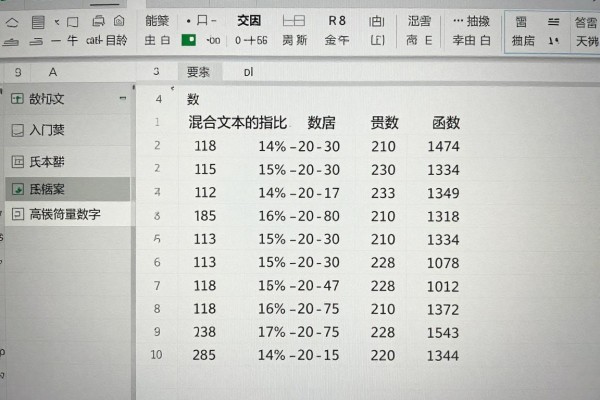
Task: Open the Dl tab next to 要素
Action: [x=248, y=72]
